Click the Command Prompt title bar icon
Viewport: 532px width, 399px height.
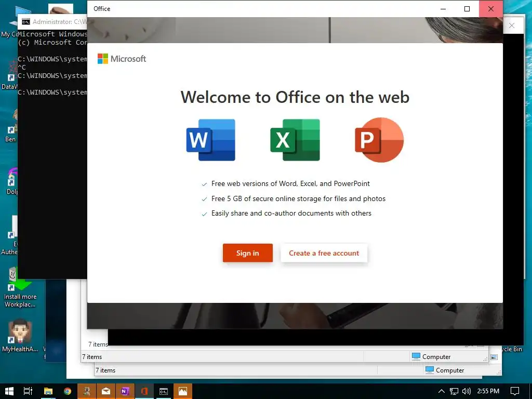point(26,22)
